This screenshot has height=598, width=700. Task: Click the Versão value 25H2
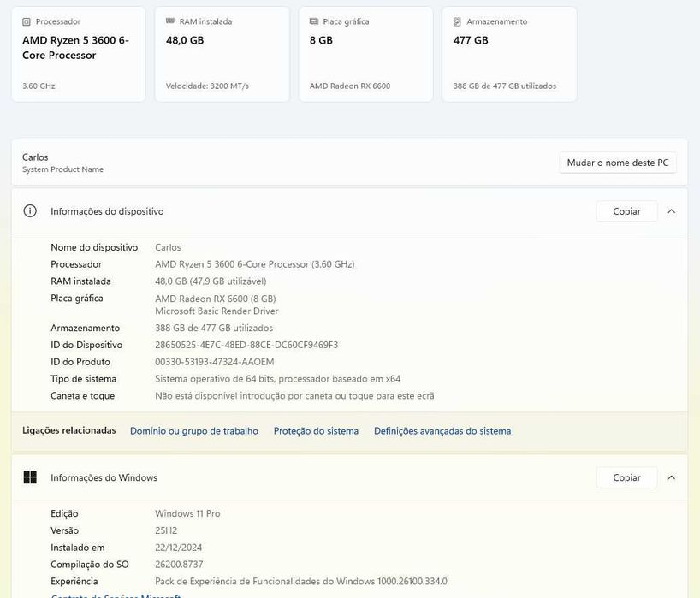(166, 530)
